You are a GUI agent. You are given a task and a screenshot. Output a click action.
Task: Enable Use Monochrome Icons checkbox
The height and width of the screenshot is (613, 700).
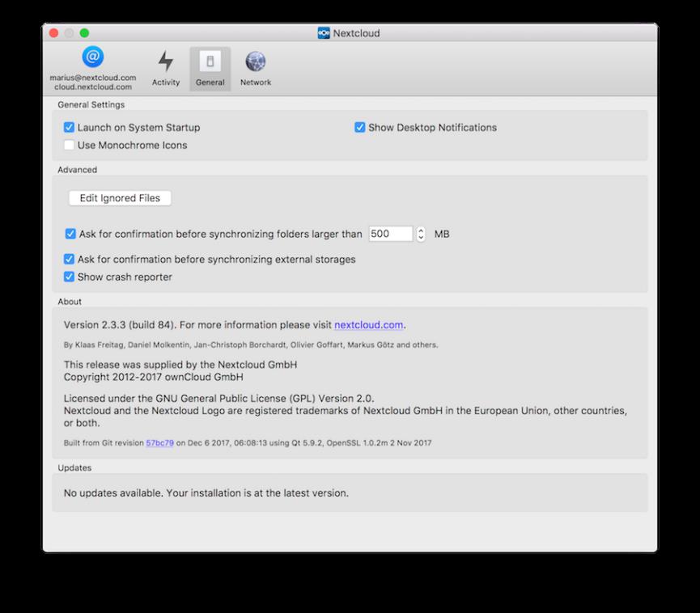[x=70, y=146]
